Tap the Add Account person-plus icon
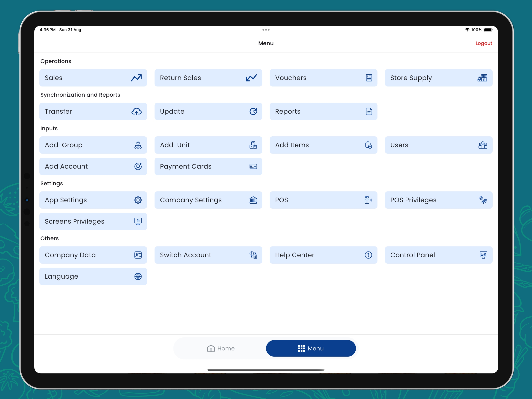532x399 pixels. 138,166
